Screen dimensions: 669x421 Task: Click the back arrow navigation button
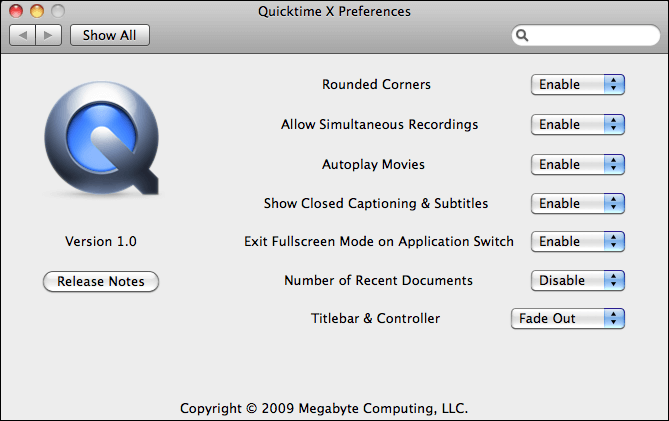click(23, 35)
